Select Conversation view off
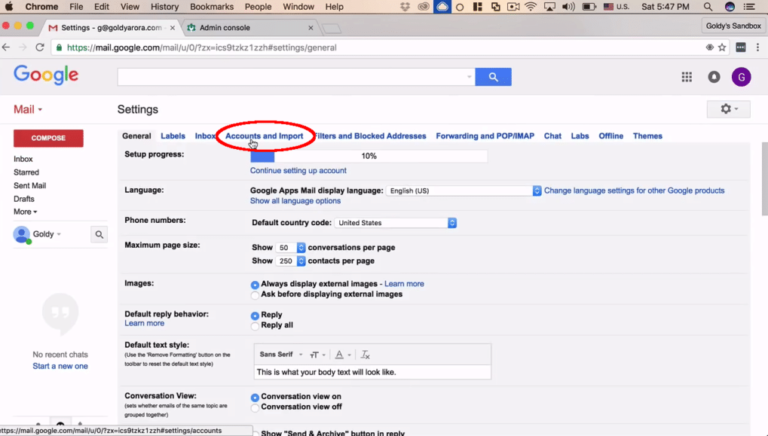Viewport: 768px width, 436px height. [x=255, y=408]
